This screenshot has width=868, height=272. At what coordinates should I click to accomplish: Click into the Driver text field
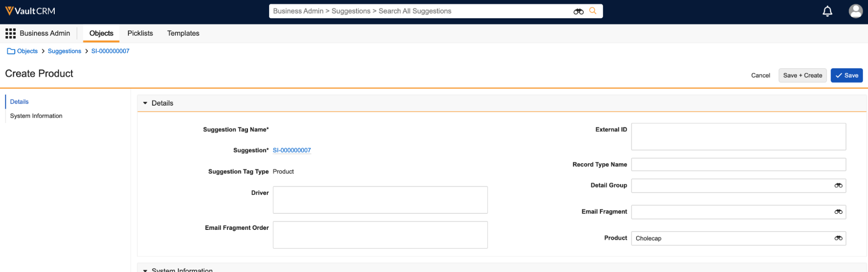(380, 200)
